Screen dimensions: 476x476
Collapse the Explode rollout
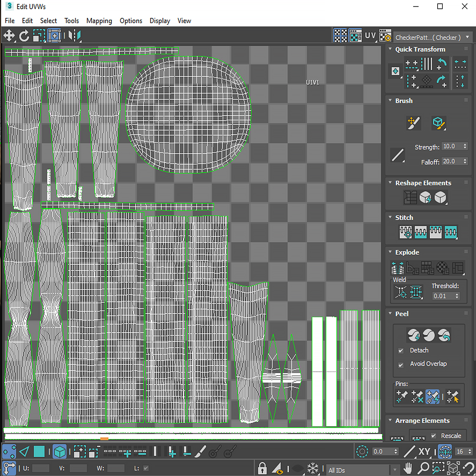click(x=390, y=252)
